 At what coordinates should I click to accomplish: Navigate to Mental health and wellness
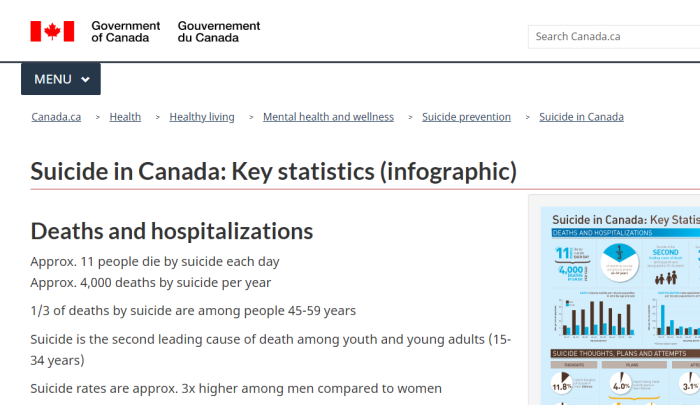328,117
